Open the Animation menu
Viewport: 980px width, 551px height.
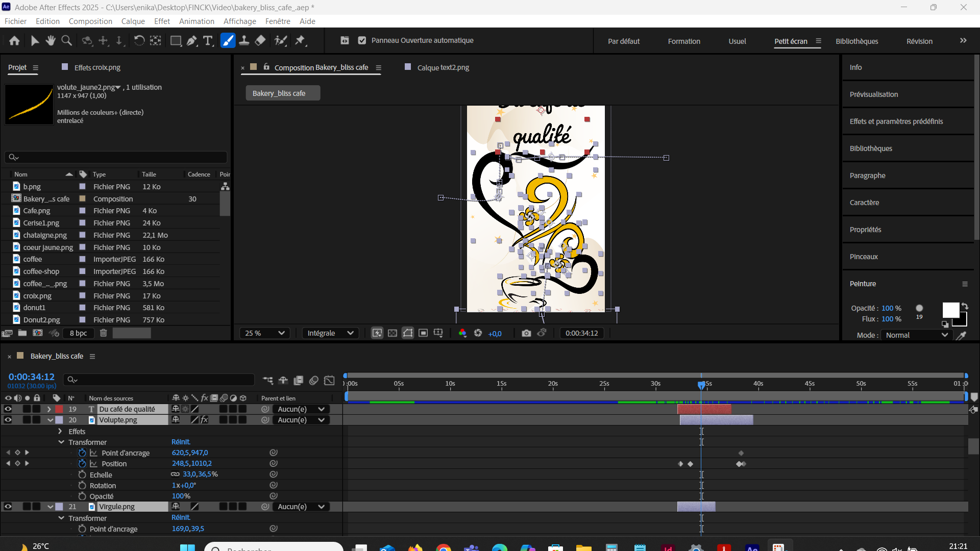tap(197, 21)
